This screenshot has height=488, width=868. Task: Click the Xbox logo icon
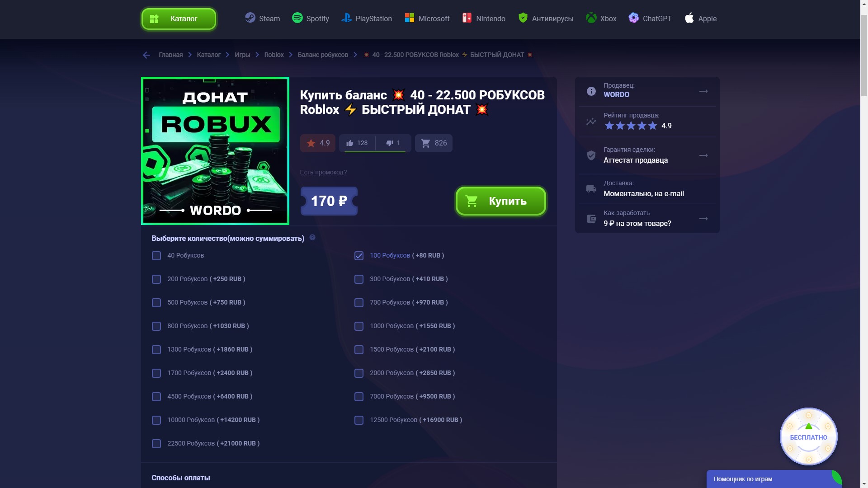click(x=591, y=18)
